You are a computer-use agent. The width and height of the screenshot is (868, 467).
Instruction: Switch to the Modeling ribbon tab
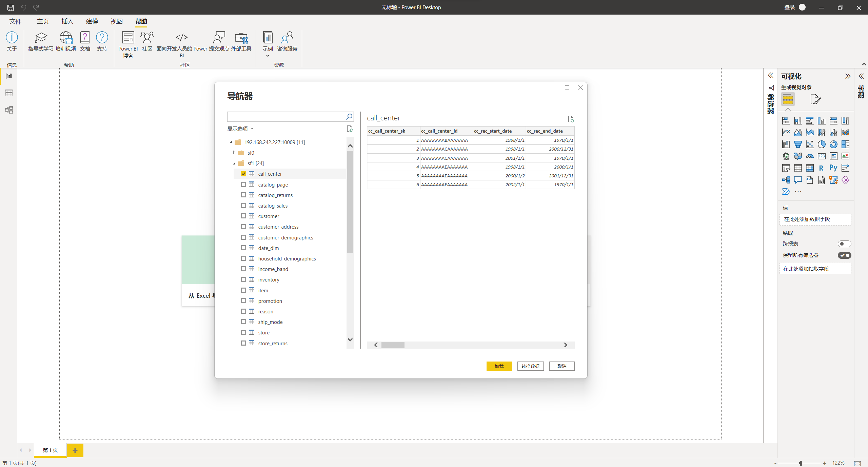(x=92, y=21)
